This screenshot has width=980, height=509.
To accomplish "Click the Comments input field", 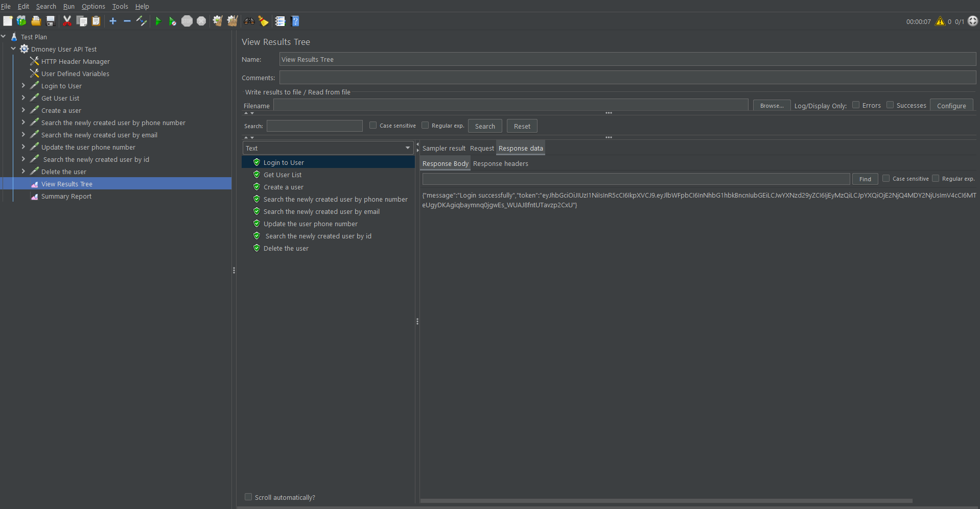I will tap(627, 78).
